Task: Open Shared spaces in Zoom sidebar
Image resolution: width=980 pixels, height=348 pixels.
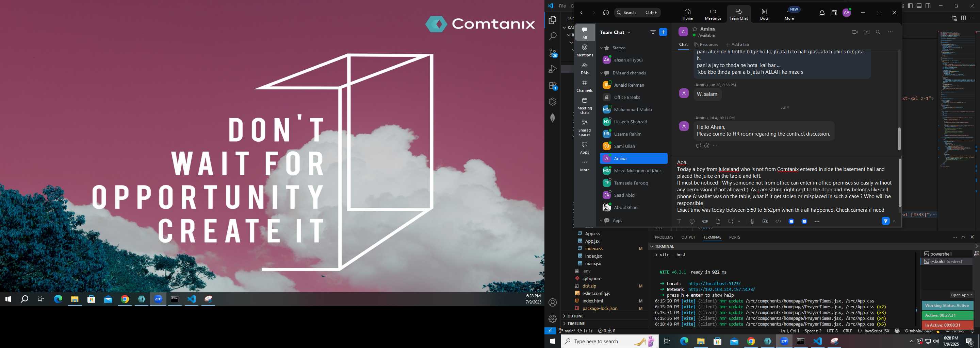Action: coord(585,128)
